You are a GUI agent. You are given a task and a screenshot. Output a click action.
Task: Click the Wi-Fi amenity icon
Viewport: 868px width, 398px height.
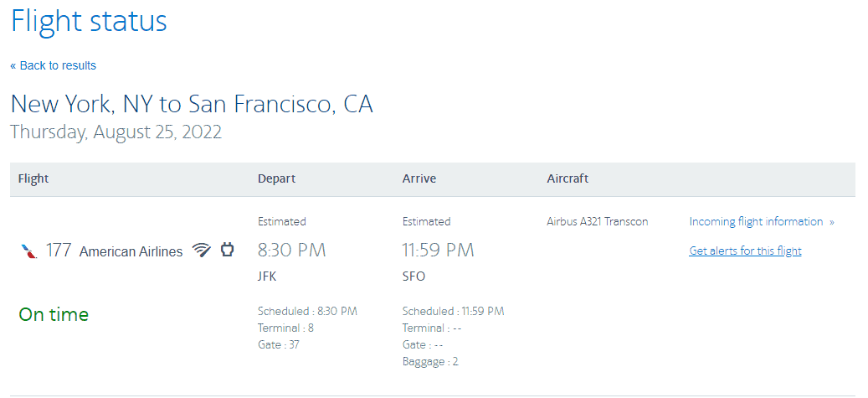[202, 251]
